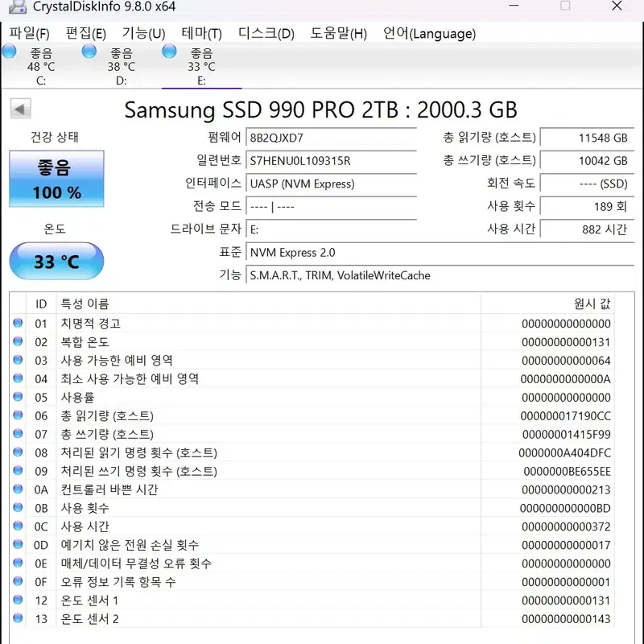Click the features field S.M.A.R.T., TRIM, VolatileWriteCache

pyautogui.click(x=440, y=275)
